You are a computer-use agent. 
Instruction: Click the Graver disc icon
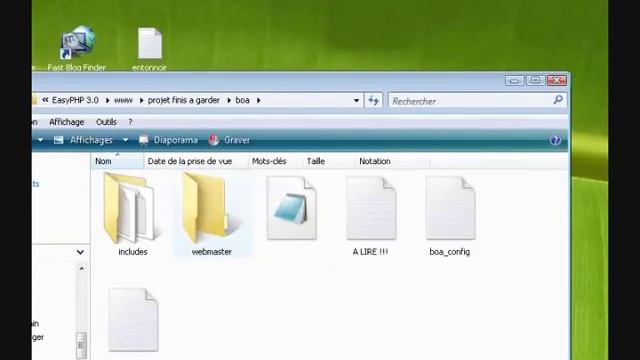click(x=213, y=140)
